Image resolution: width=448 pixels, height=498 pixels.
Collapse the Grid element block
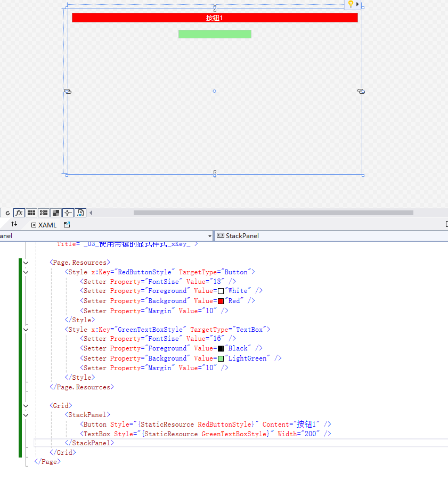point(26,405)
